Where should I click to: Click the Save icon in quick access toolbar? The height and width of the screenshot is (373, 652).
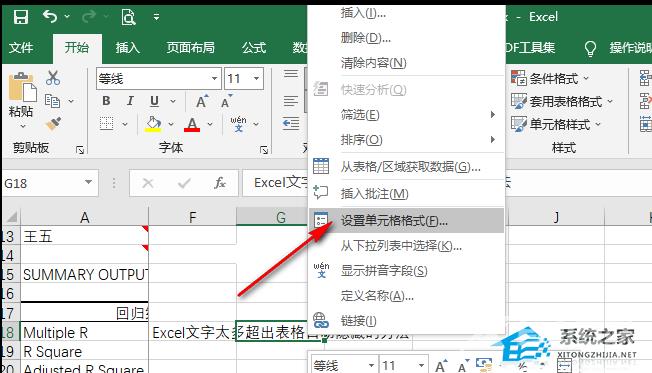coord(20,17)
